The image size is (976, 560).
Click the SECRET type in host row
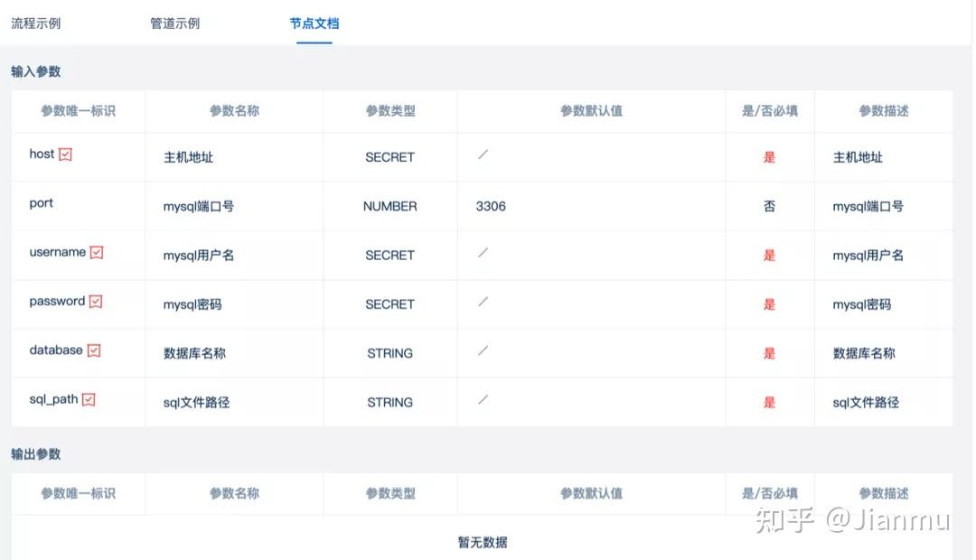click(x=389, y=157)
